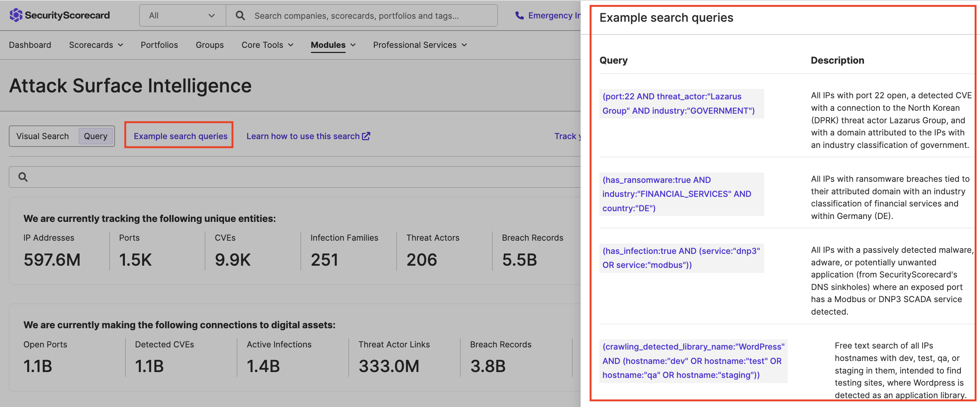Expand the Scorecards menu
980x407 pixels.
96,45
